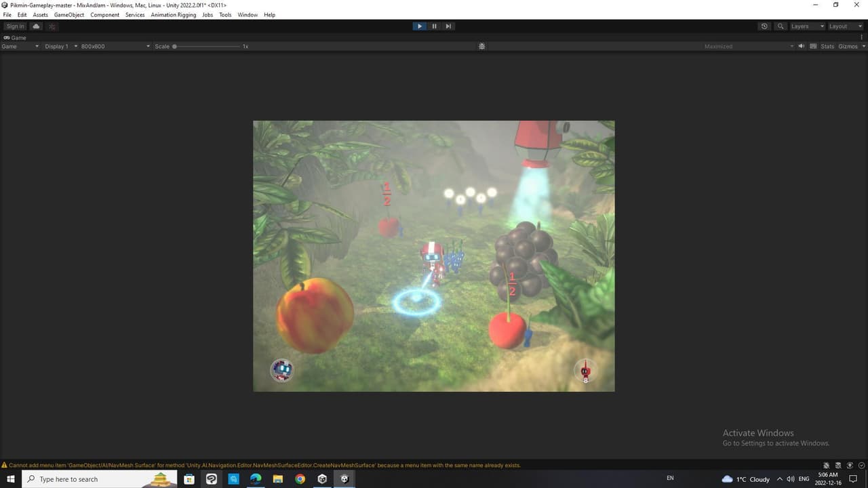Screen dimensions: 868x488
Task: Select the Game view tab
Action: click(15, 38)
